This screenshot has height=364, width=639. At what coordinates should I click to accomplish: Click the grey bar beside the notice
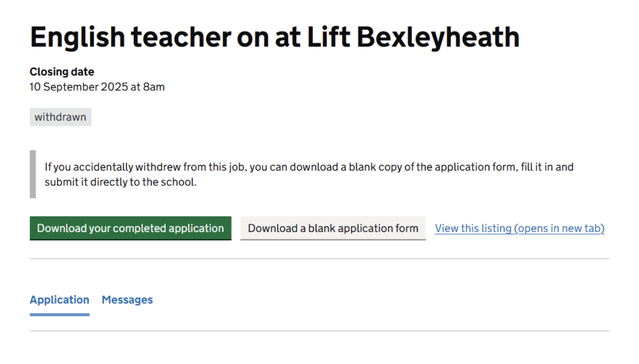(x=33, y=174)
